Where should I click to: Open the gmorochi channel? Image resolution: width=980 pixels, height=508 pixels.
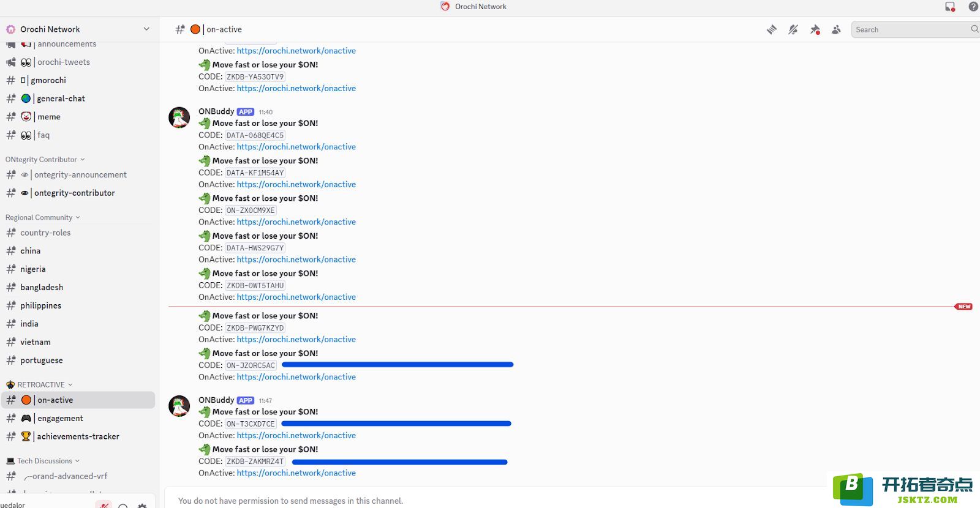pyautogui.click(x=78, y=80)
